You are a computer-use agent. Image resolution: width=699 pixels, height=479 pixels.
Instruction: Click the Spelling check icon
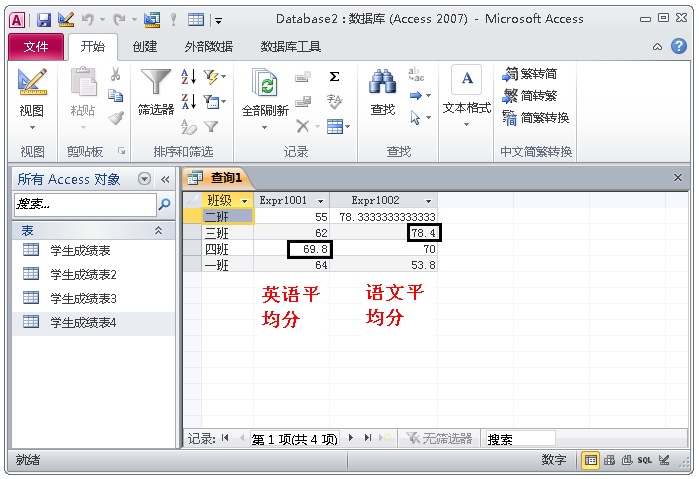(x=334, y=102)
